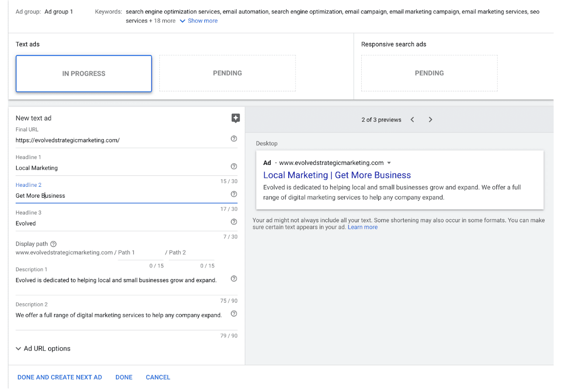Open dropdown arrow beside preview ad URL
The height and width of the screenshot is (392, 565).
click(389, 163)
